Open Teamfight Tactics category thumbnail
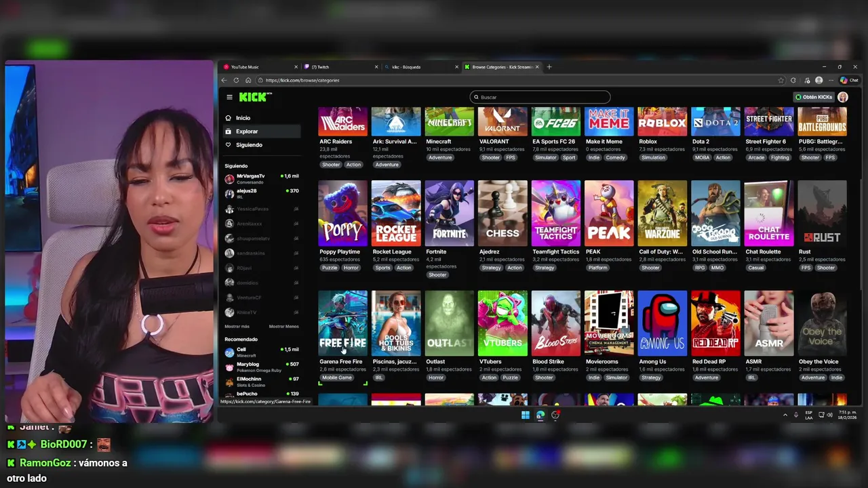Screen dimensions: 868x488 click(x=556, y=213)
